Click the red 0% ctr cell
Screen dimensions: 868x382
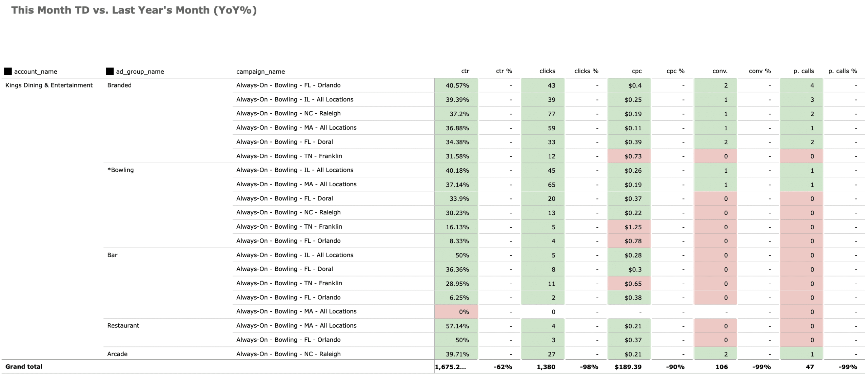[x=456, y=312]
